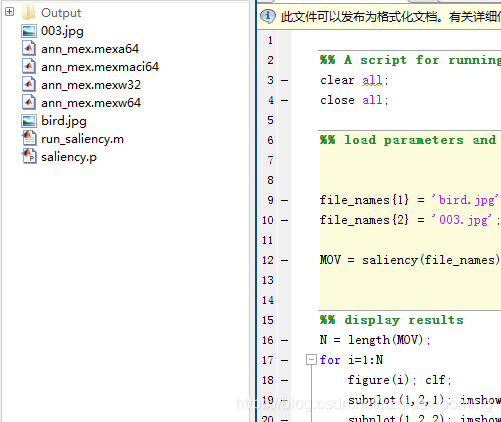Click file_names{2} on line 10
This screenshot has height=422, width=501.
pos(364,220)
